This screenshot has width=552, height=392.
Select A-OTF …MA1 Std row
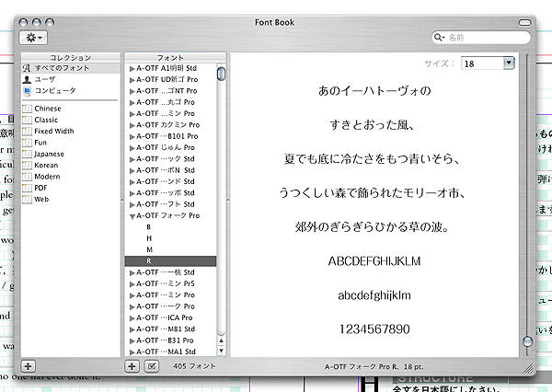[171, 352]
